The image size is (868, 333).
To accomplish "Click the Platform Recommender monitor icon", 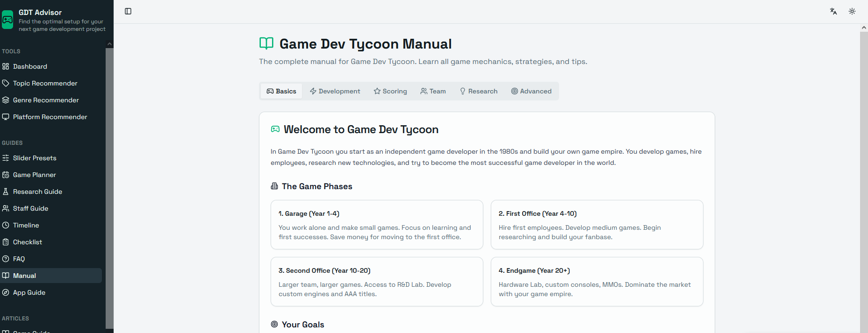I will (6, 117).
